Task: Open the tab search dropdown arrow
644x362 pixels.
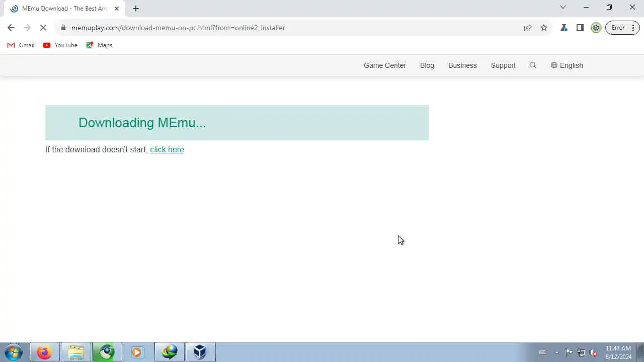Action: click(x=563, y=7)
